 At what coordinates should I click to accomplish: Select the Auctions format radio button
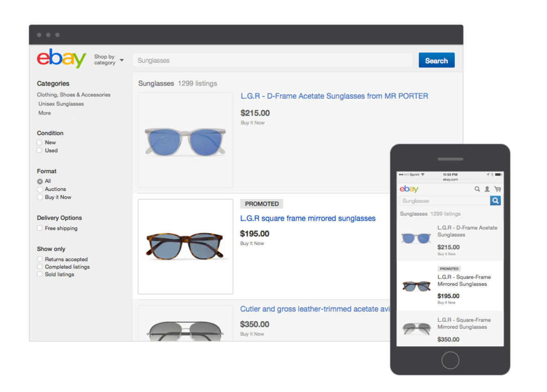click(40, 189)
